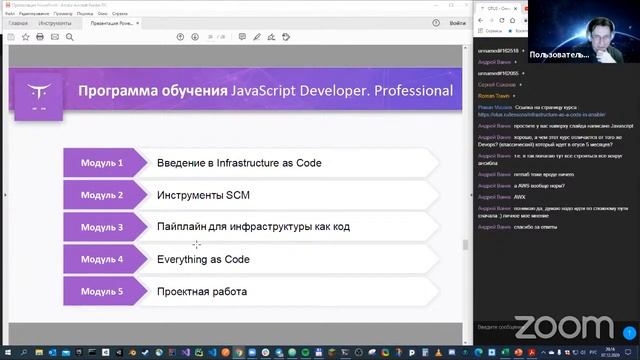Image resolution: width=640 pixels, height=360 pixels.
Task: Open the Файл menu
Action: click(x=10, y=13)
